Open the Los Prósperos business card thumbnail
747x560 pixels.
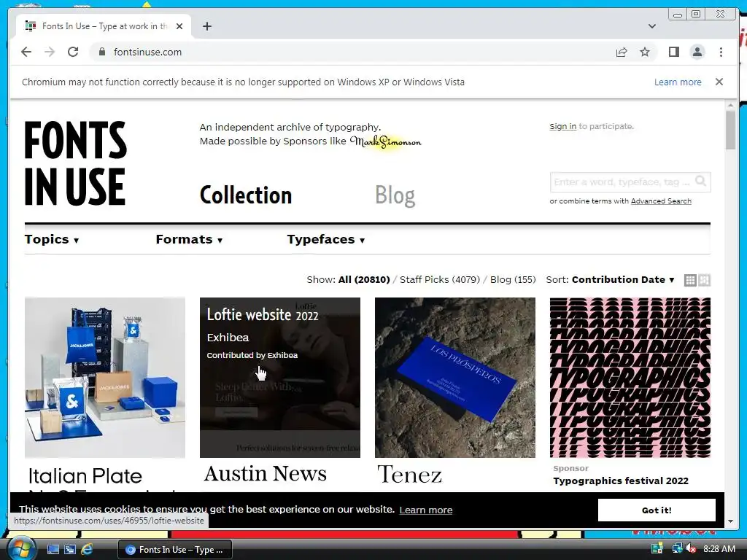(x=455, y=378)
